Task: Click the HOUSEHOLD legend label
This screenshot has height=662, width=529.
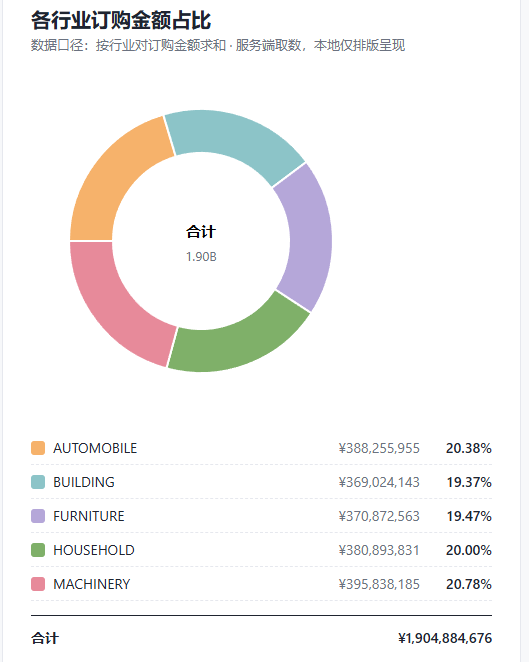Action: click(x=94, y=550)
